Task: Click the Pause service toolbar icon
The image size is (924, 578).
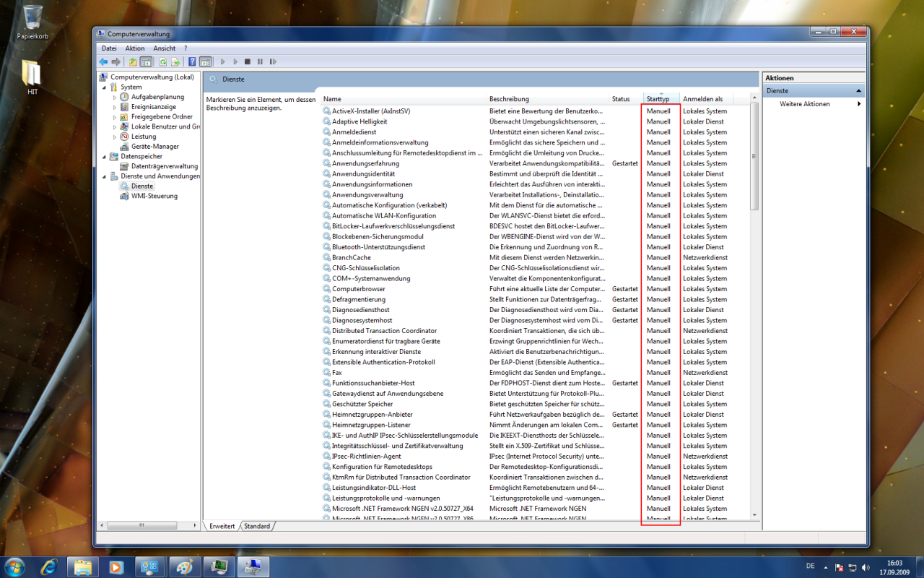Action: [x=260, y=62]
